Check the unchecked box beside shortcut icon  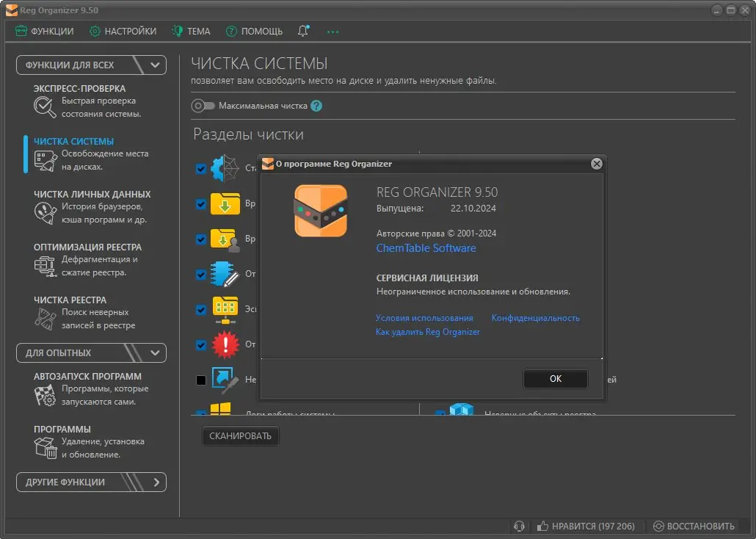[201, 380]
